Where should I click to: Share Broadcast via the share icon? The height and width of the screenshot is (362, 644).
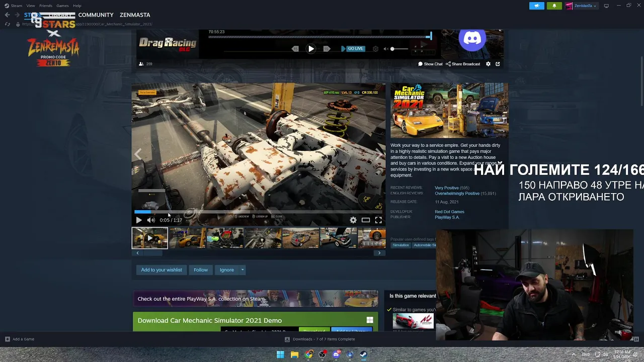coord(463,64)
